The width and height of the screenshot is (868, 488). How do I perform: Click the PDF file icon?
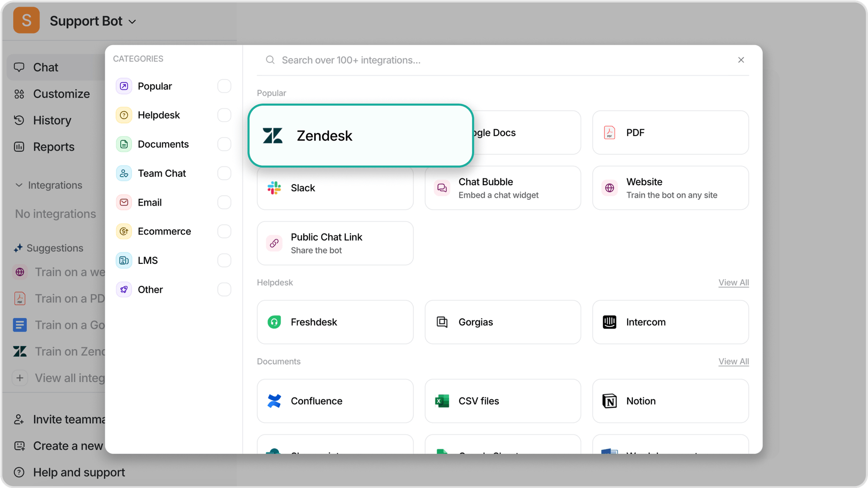pos(609,132)
